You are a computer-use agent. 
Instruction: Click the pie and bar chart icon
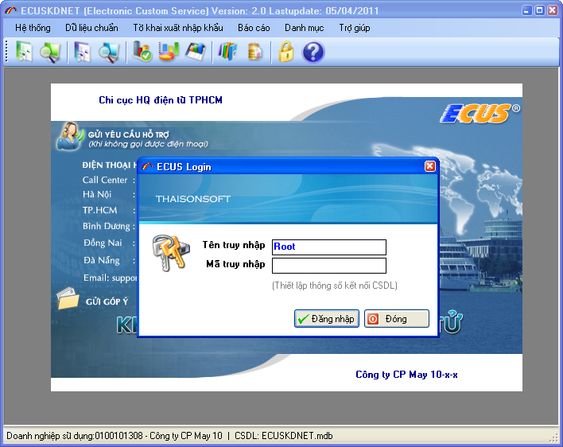pyautogui.click(x=169, y=52)
